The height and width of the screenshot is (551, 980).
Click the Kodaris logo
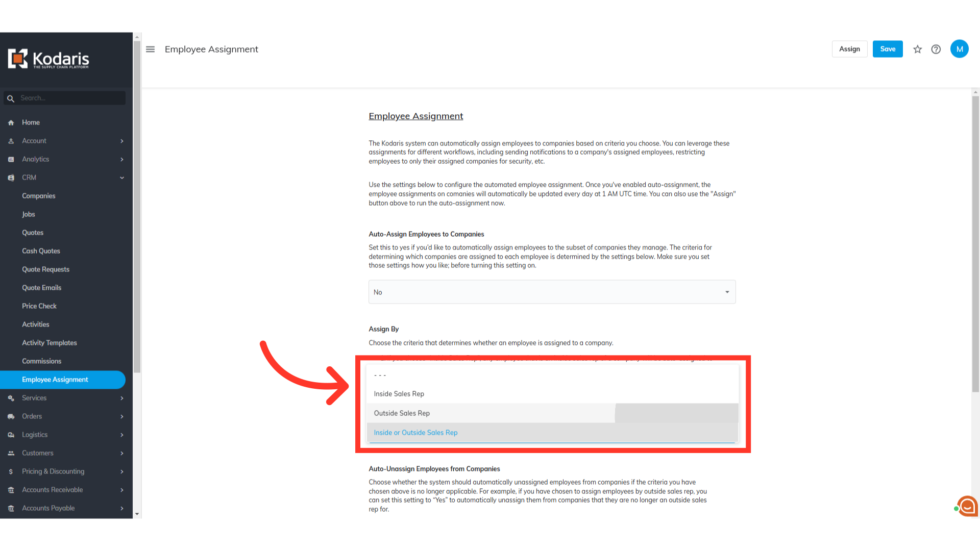coord(48,59)
